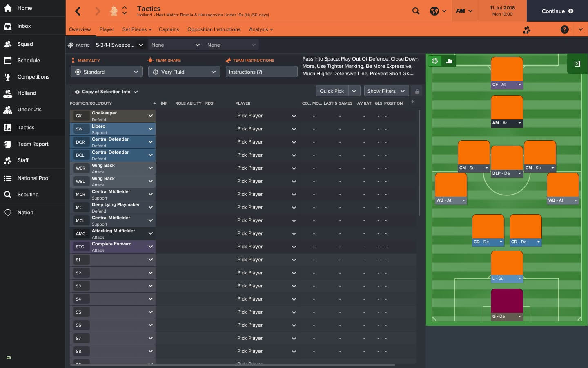
Task: Switch to Opposition Instructions tab
Action: coord(214,29)
